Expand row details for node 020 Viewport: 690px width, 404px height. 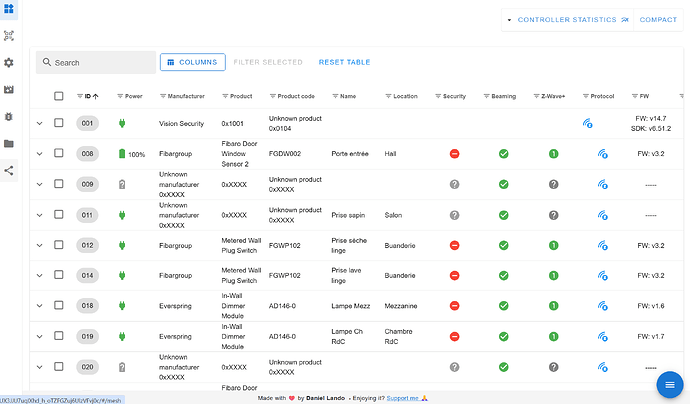coord(40,367)
